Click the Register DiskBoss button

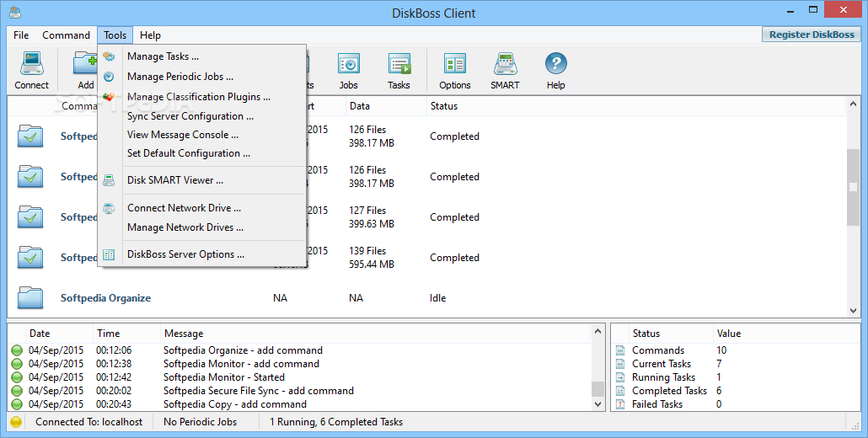(x=812, y=35)
